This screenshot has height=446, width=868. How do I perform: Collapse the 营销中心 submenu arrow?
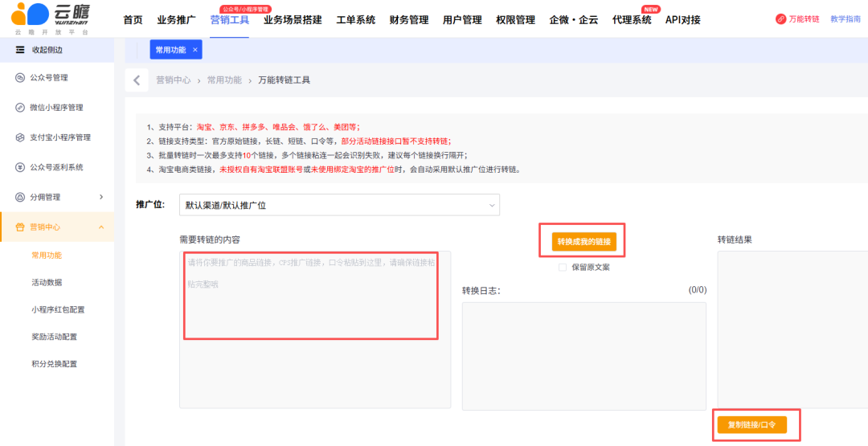point(101,227)
